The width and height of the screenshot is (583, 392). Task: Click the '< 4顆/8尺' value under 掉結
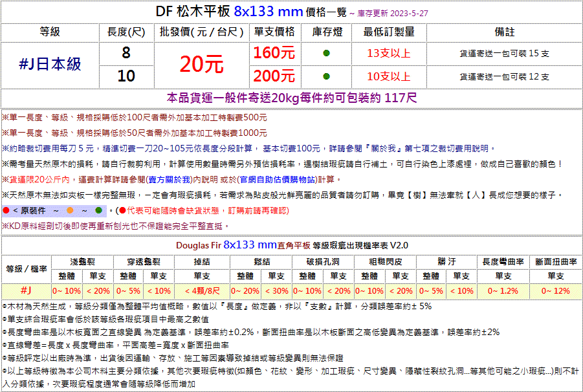tap(202, 291)
